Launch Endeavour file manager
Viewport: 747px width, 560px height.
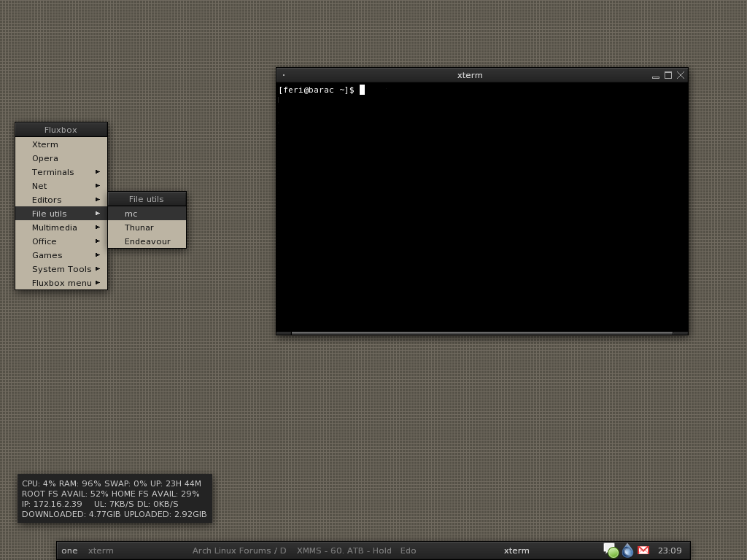point(147,241)
